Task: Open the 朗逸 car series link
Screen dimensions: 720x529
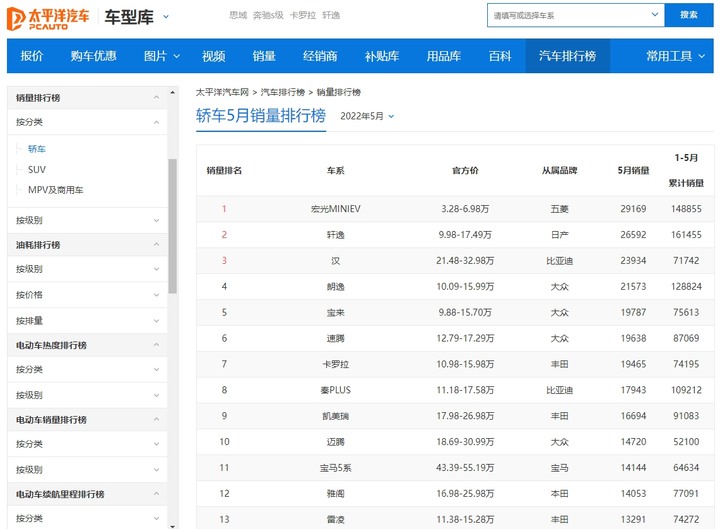Action: (336, 287)
